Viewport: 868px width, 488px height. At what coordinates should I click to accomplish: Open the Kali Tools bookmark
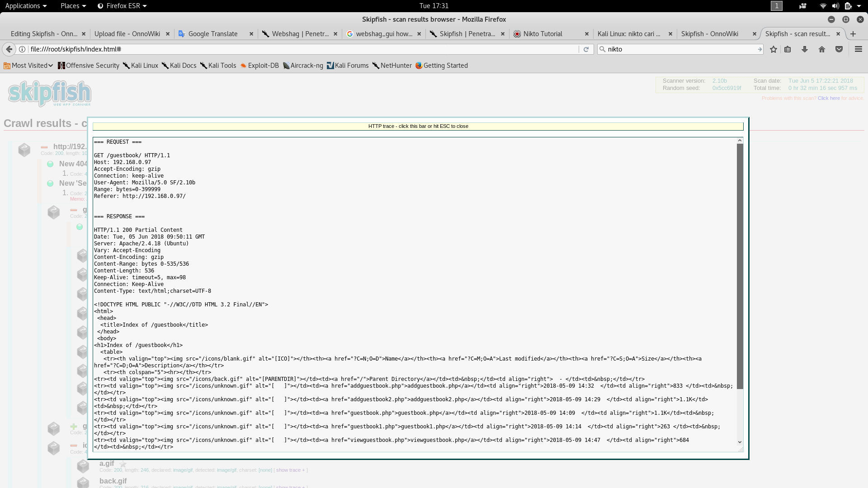(218, 66)
